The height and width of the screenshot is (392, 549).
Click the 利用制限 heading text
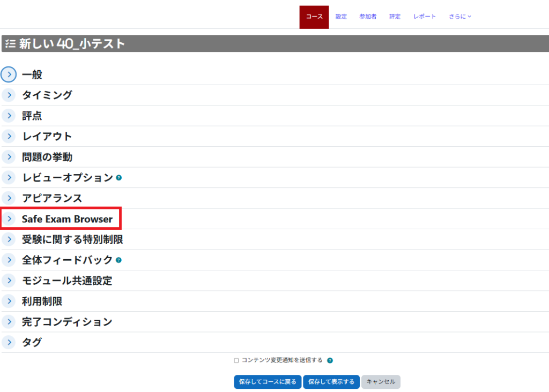click(42, 301)
